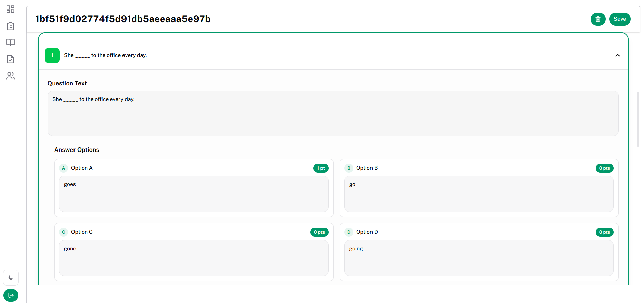Click the Option A text box containing goes
644x303 pixels.
[194, 194]
